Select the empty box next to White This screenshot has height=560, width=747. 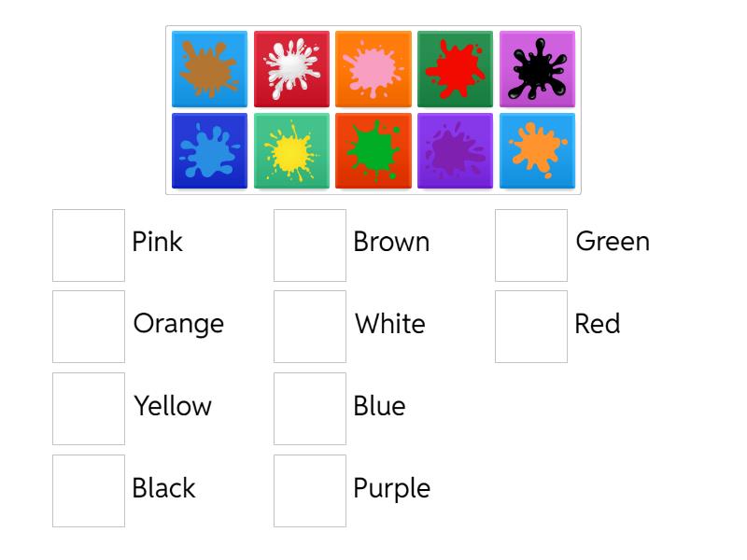(310, 327)
